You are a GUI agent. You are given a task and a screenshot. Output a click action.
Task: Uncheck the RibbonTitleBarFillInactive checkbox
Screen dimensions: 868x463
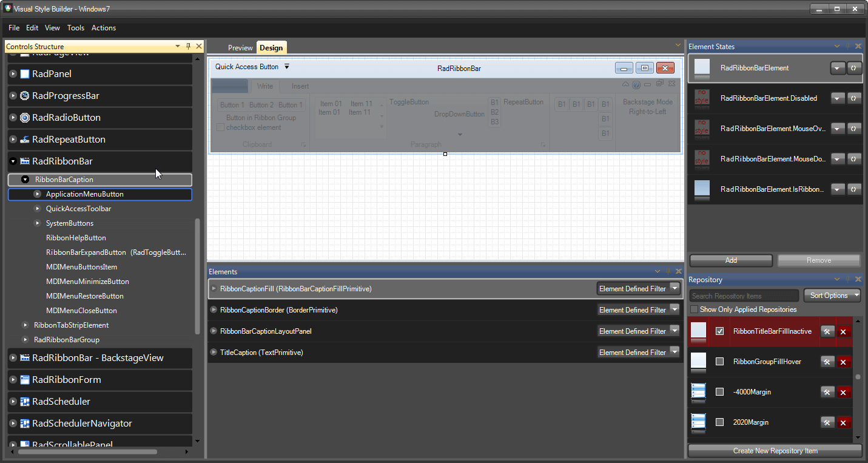719,332
